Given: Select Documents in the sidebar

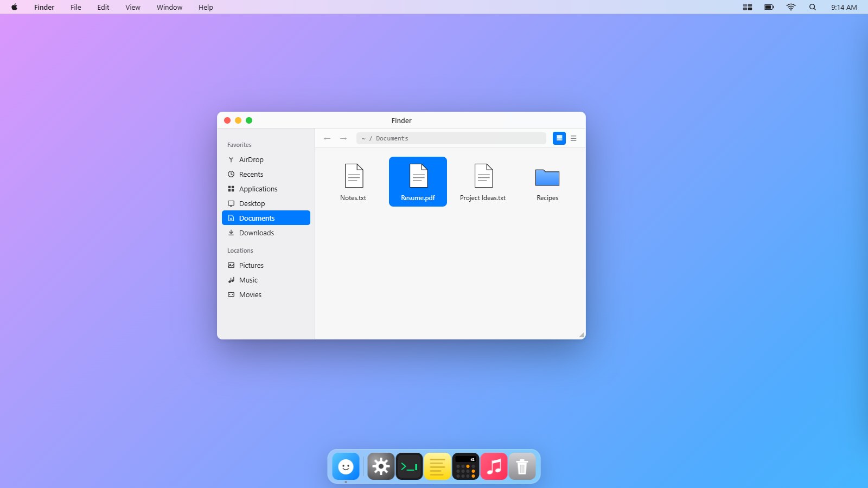Looking at the screenshot, I should coord(266,218).
